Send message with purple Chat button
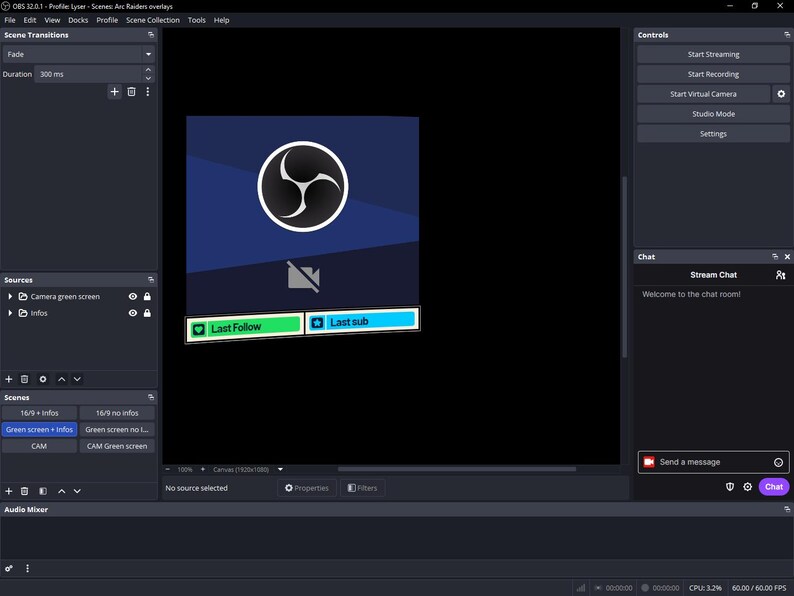This screenshot has width=794, height=596. [774, 487]
